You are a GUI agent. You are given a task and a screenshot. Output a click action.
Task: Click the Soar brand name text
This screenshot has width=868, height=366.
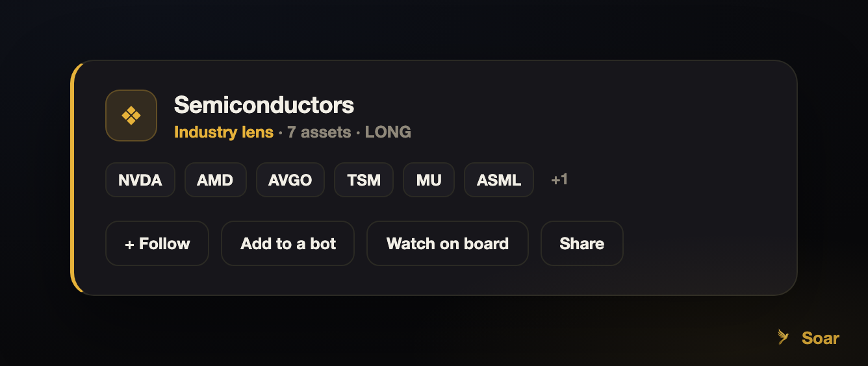tap(821, 338)
